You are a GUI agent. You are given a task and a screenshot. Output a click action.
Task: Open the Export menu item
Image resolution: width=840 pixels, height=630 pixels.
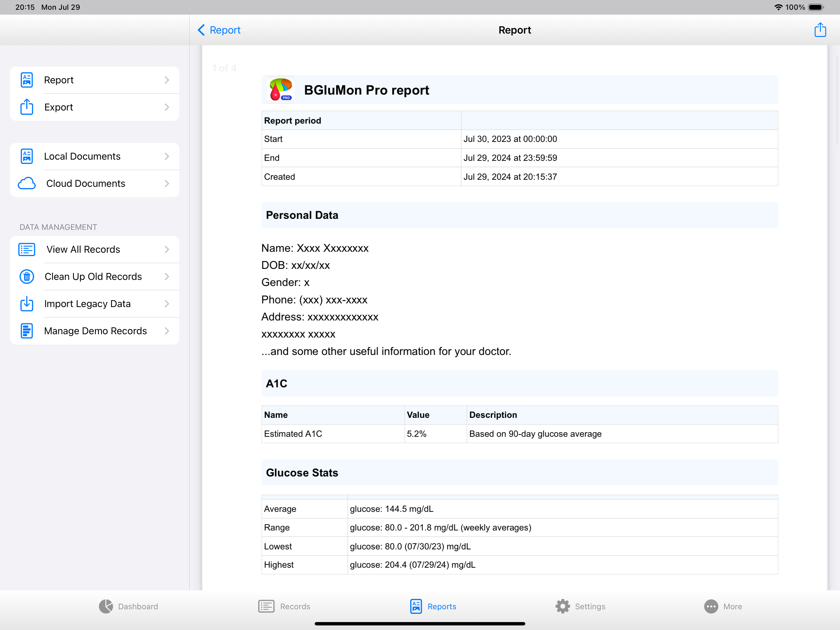(95, 107)
